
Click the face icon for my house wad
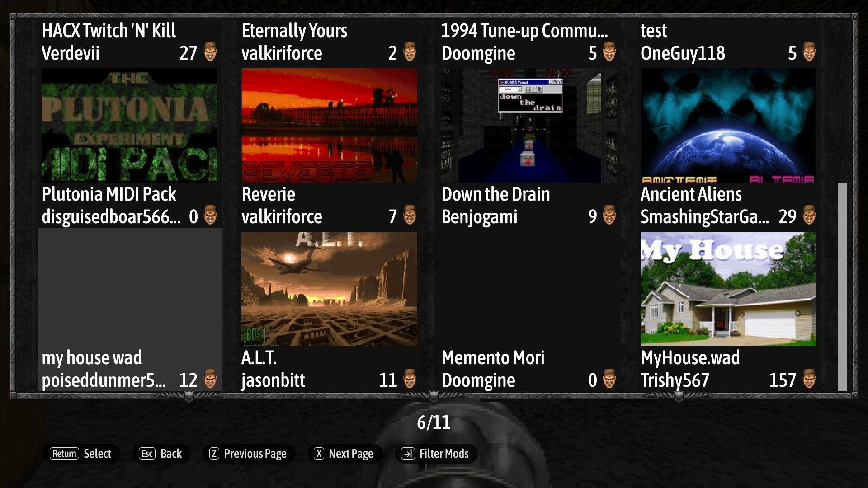pos(210,379)
